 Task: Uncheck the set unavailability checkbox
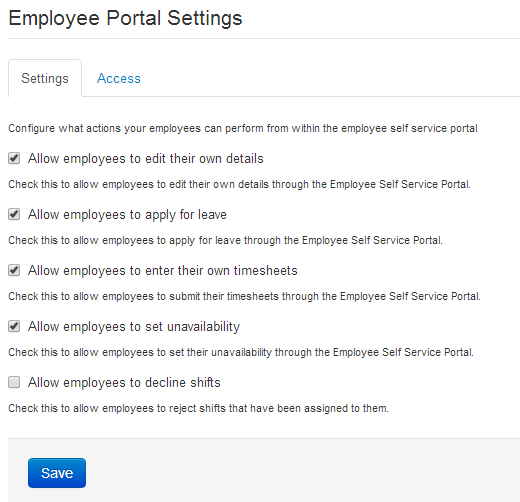(14, 326)
